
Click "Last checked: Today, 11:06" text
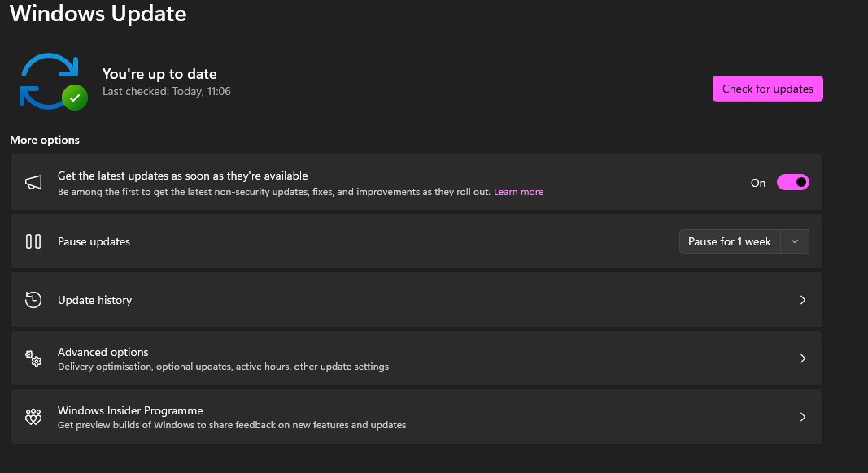[167, 91]
